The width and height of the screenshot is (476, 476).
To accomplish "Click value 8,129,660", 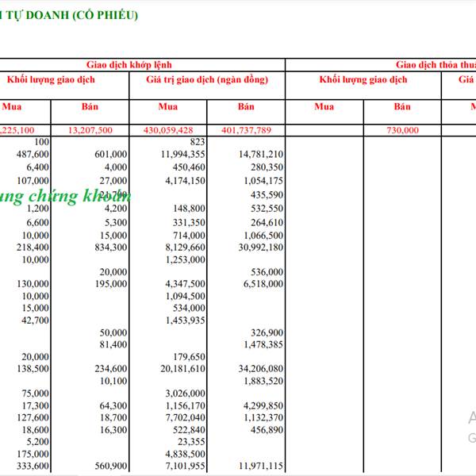I will (186, 248).
